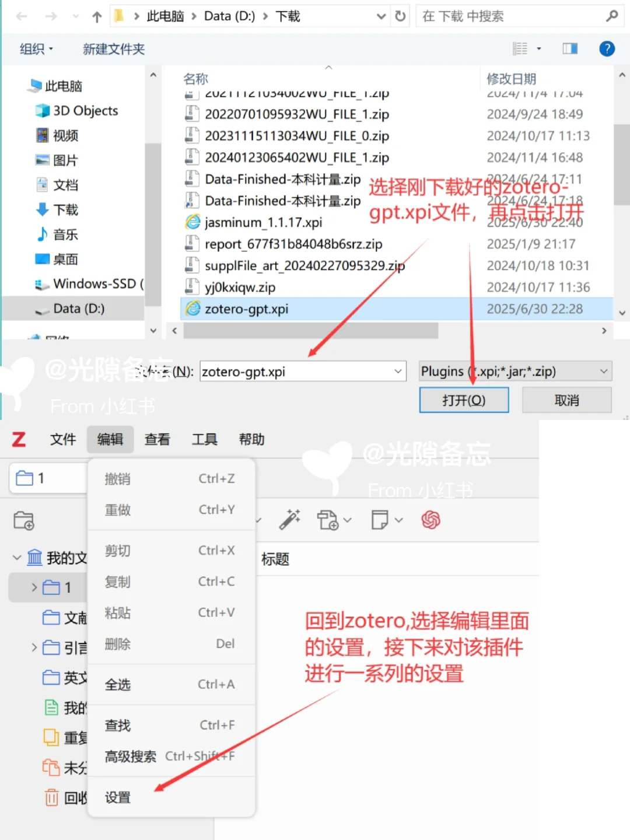Open the Plugins file-type dropdown
The width and height of the screenshot is (630, 840).
tap(512, 371)
